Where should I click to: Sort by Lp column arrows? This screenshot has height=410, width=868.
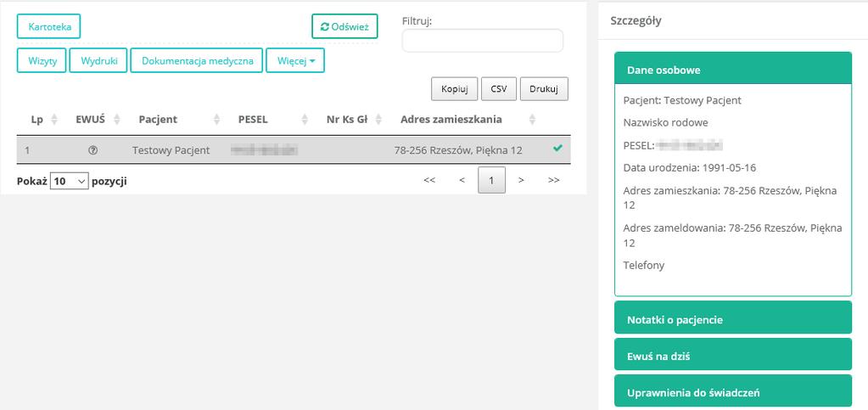(x=54, y=119)
